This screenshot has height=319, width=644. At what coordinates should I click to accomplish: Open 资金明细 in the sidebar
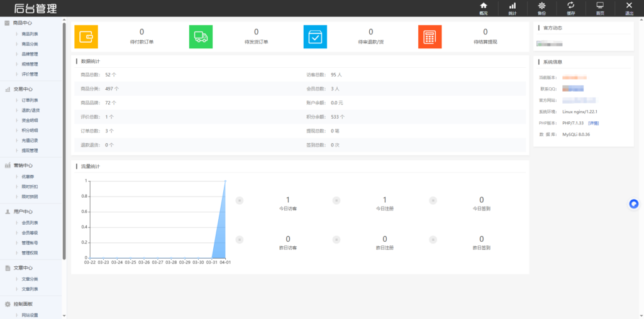pyautogui.click(x=30, y=120)
